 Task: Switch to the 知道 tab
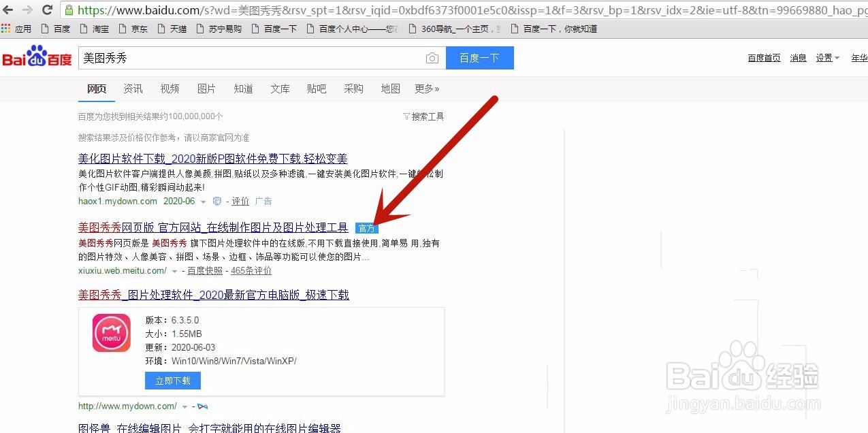[243, 89]
